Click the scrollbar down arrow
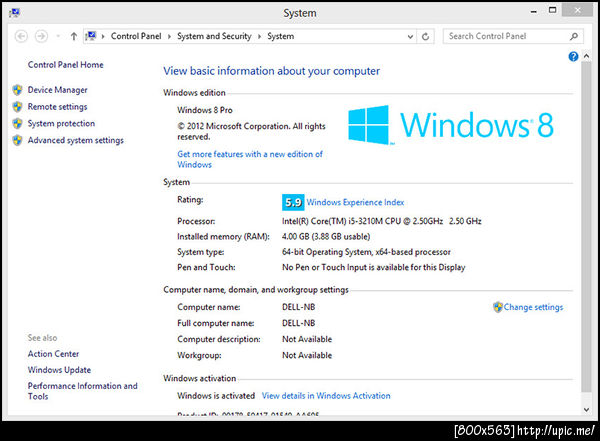This screenshot has width=600, height=441. [x=586, y=410]
